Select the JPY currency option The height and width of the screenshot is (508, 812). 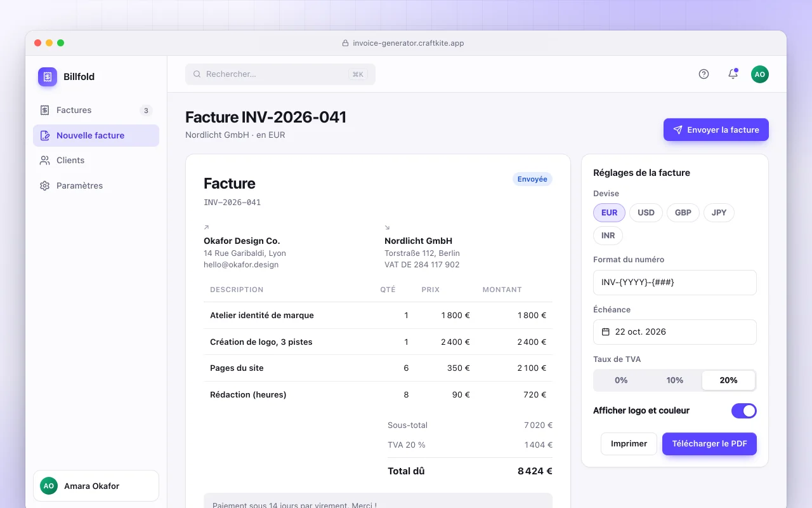[719, 213]
